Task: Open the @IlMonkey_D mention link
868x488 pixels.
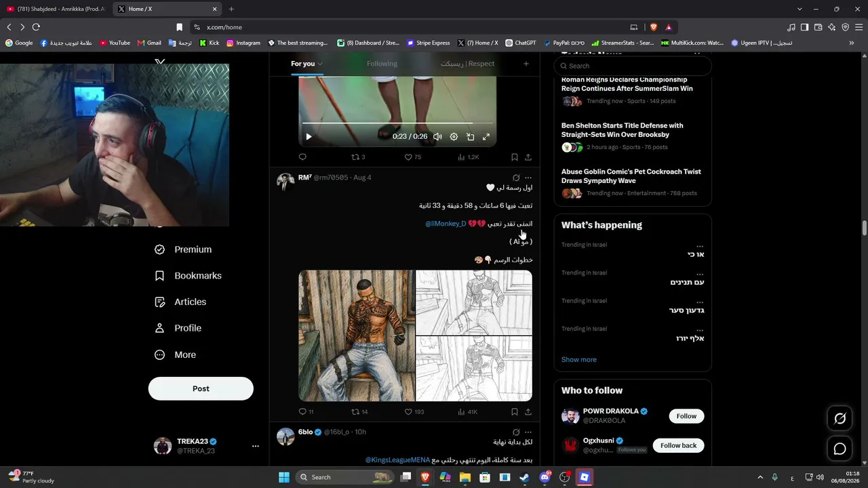Action: tap(446, 224)
